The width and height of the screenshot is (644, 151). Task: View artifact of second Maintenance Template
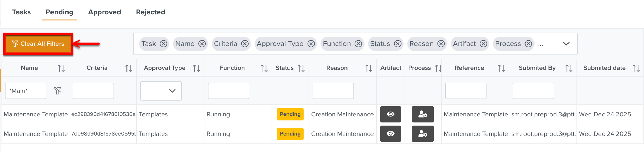390,134
